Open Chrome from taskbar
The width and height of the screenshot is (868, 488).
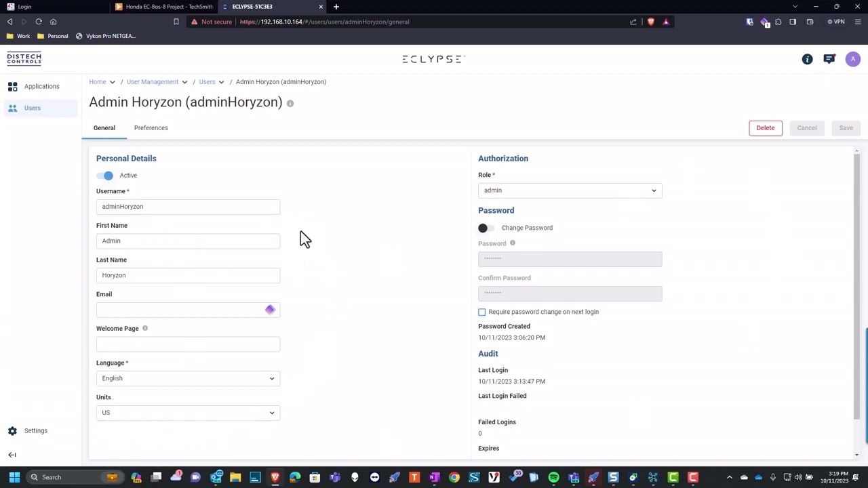point(454,477)
